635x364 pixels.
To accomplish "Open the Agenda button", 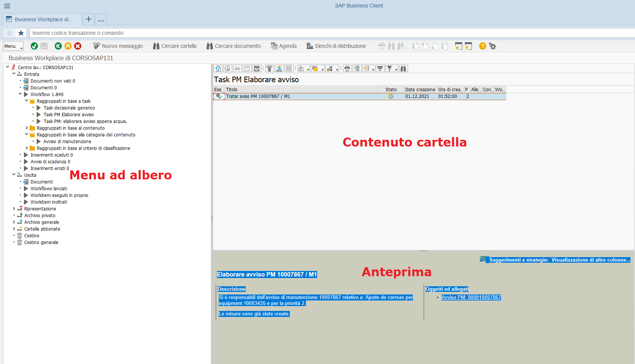I will coord(283,46).
